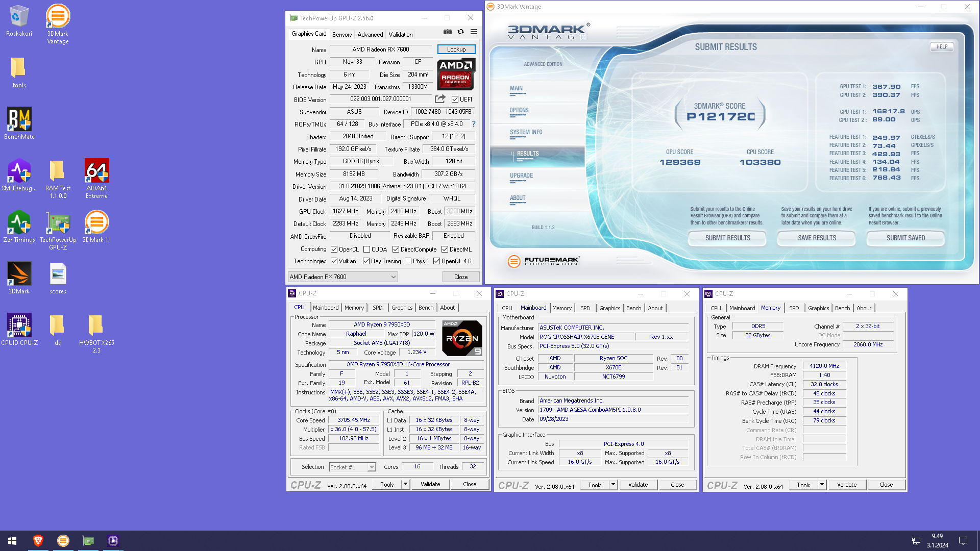Click the BIOS Version field in GPU-Z
Screen dimensions: 980x551
coord(381,99)
